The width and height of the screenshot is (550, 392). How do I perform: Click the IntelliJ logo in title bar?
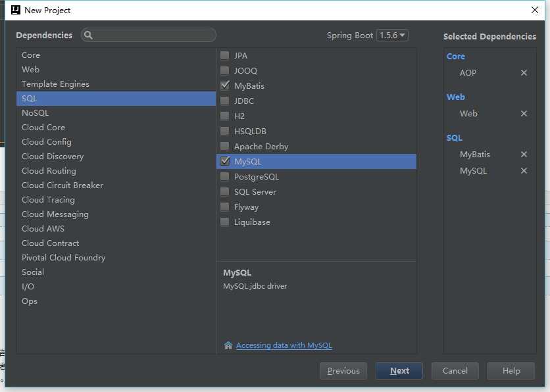point(16,10)
